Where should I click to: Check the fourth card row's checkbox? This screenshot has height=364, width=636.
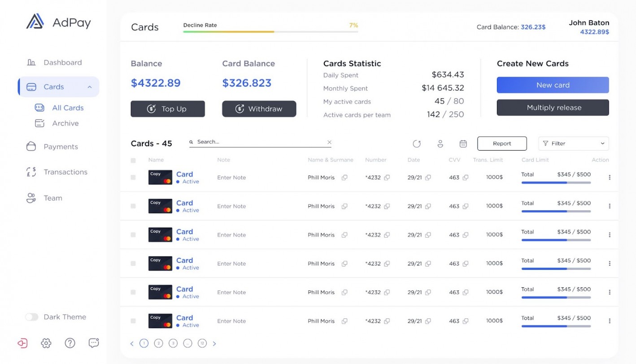click(133, 264)
